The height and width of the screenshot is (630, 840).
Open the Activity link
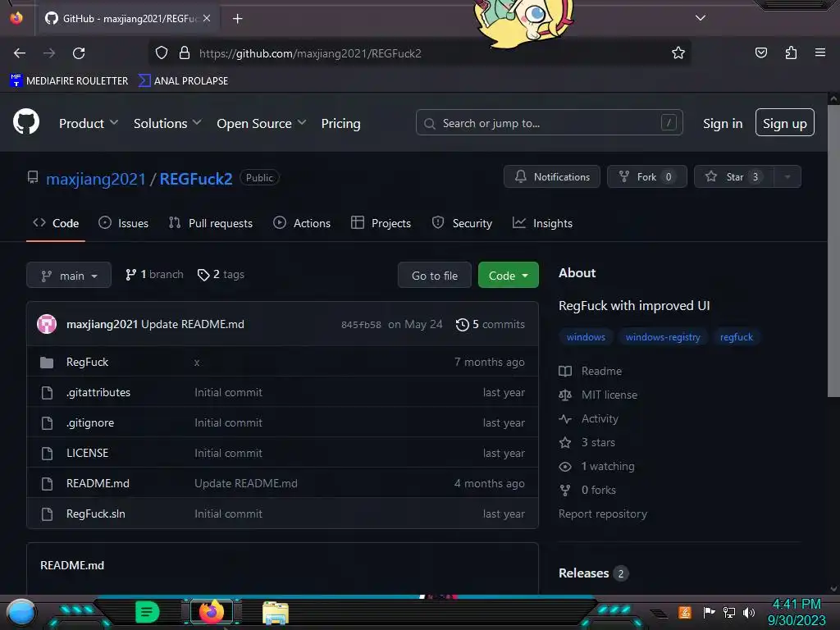[x=589, y=418]
